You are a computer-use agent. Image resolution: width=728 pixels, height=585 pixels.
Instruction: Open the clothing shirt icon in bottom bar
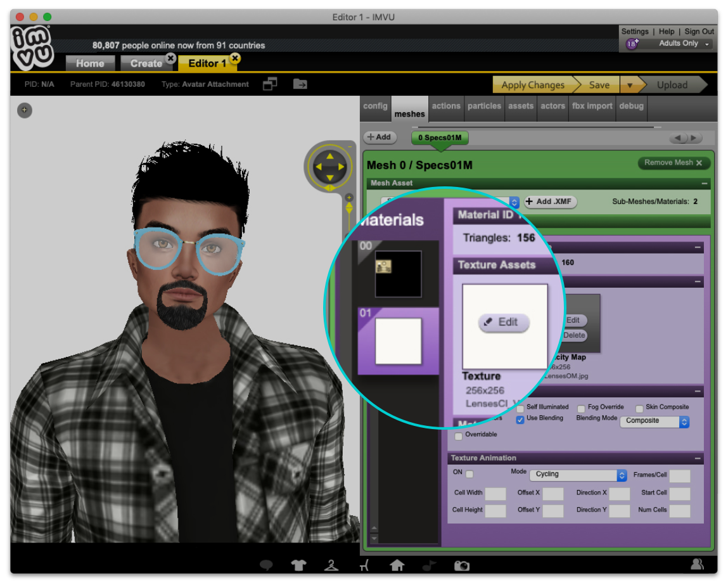coord(298,565)
